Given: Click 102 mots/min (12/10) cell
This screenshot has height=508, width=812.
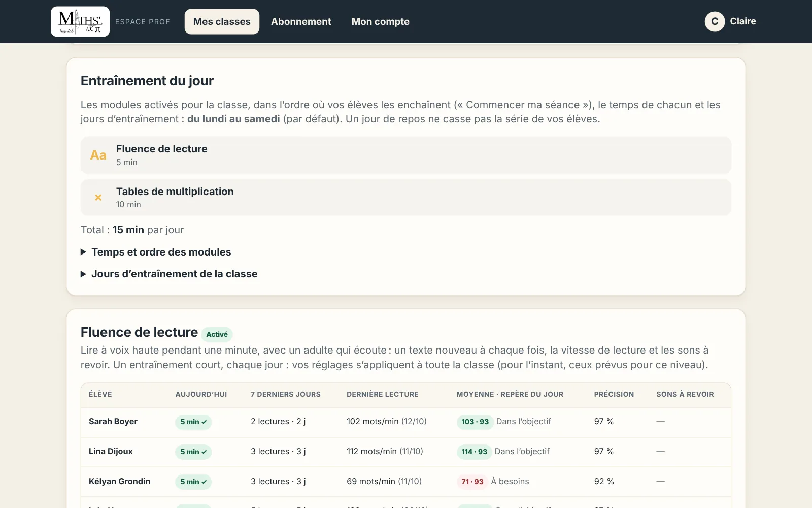Looking at the screenshot, I should (387, 421).
